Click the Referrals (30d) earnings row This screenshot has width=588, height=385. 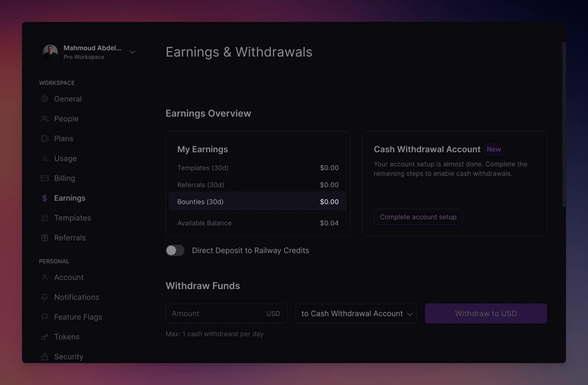(x=257, y=184)
